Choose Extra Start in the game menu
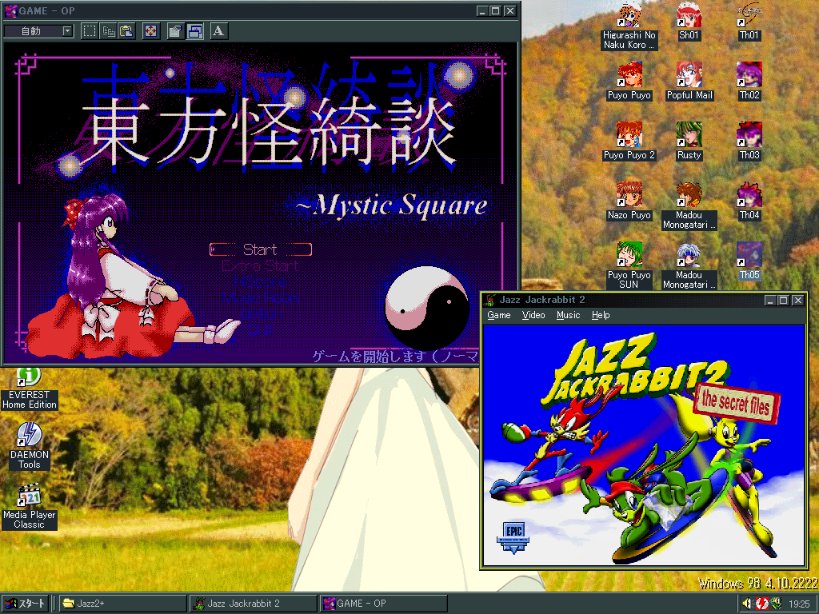 click(260, 266)
